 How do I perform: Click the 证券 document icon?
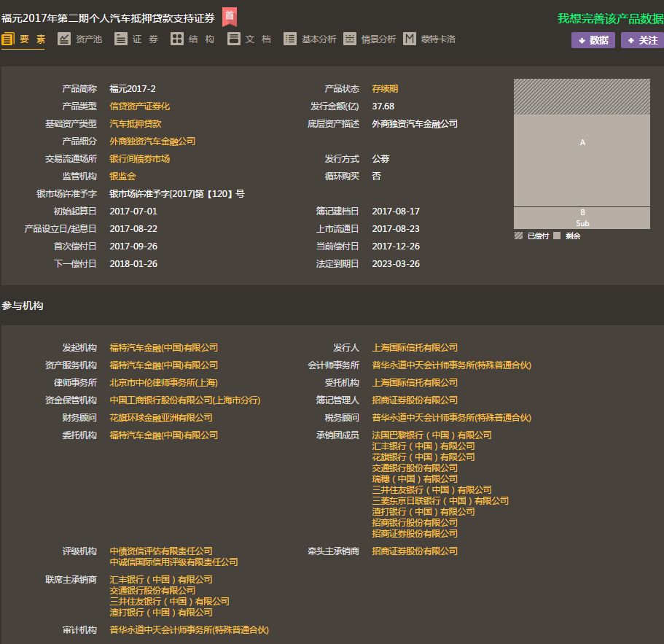click(121, 39)
